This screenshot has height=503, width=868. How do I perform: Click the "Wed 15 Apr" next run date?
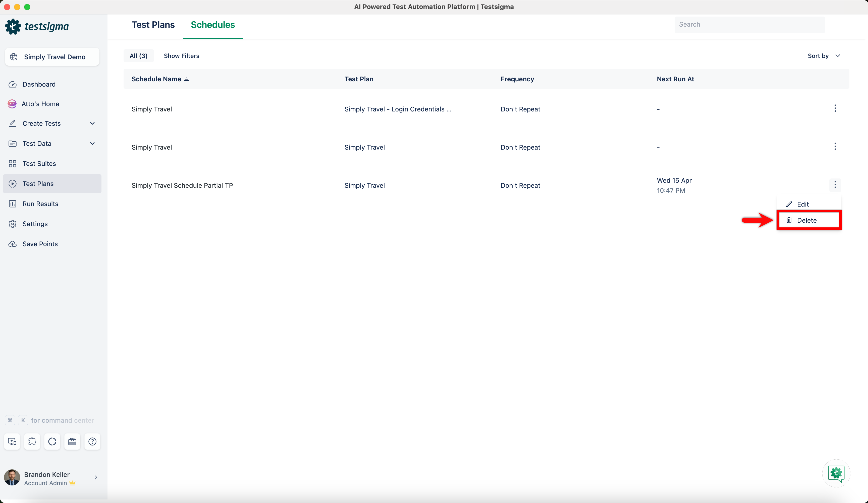click(x=674, y=180)
